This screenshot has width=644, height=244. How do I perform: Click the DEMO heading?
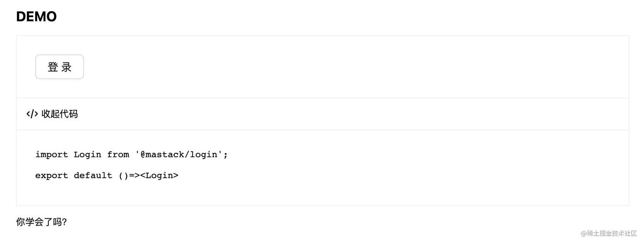click(37, 17)
